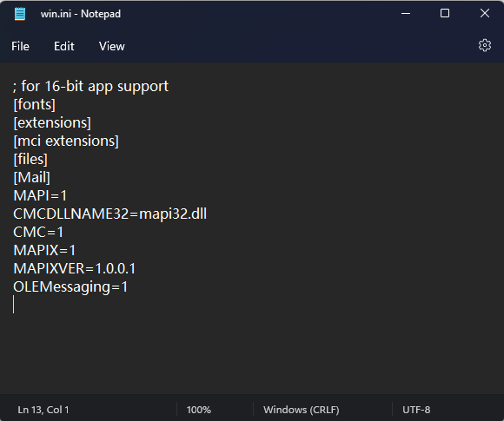
Task: Click the CMCDLLNAME32=mapi32.dll line
Action: tap(110, 214)
